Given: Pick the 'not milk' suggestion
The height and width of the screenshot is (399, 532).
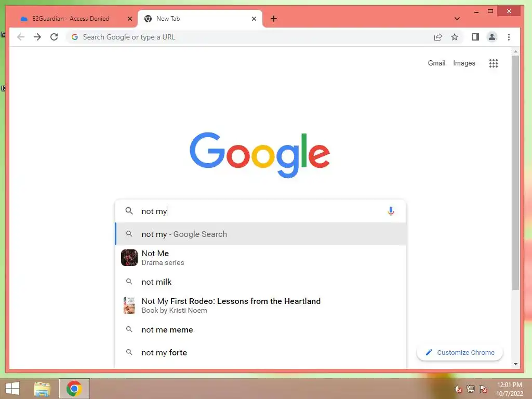Looking at the screenshot, I should (261, 282).
